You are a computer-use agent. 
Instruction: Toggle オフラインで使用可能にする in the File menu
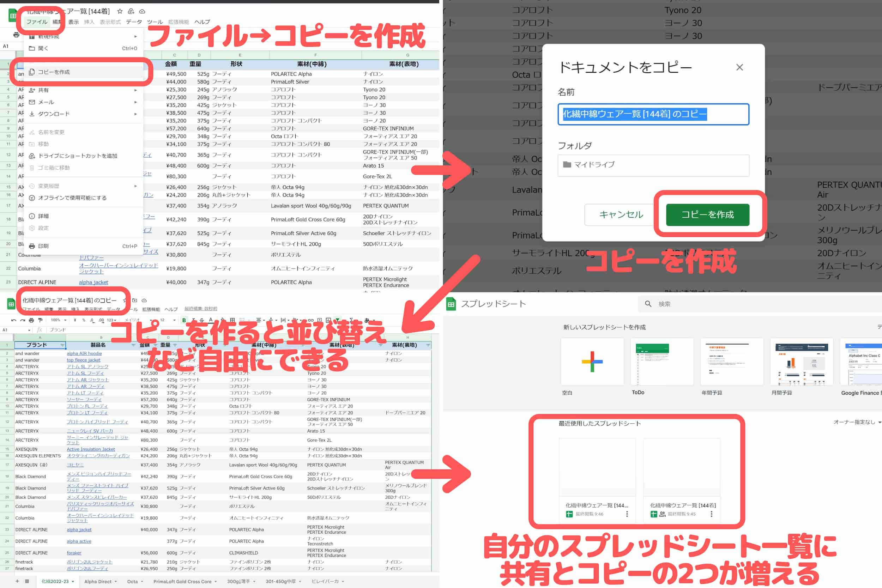pos(83,198)
